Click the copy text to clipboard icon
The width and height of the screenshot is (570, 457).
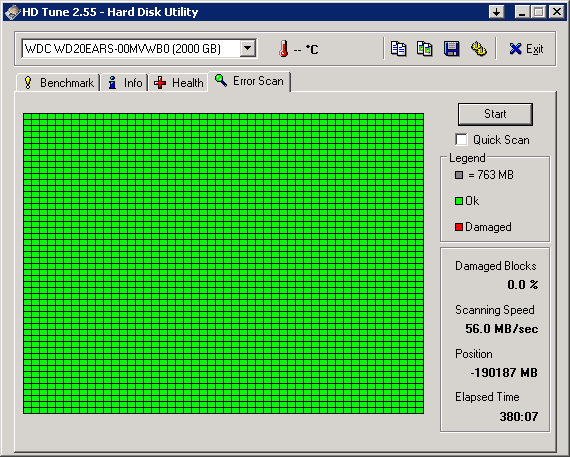[398, 48]
